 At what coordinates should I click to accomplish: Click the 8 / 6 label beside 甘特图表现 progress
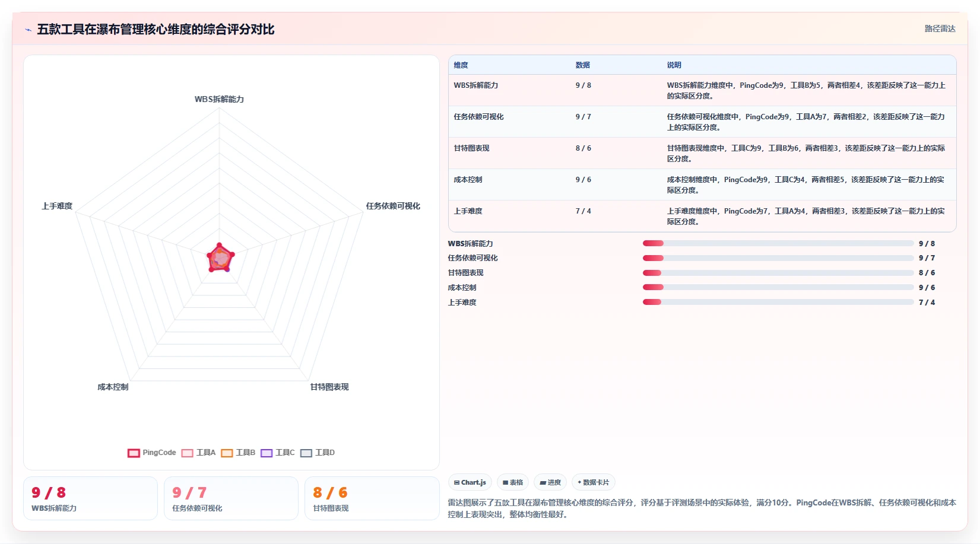coord(927,273)
